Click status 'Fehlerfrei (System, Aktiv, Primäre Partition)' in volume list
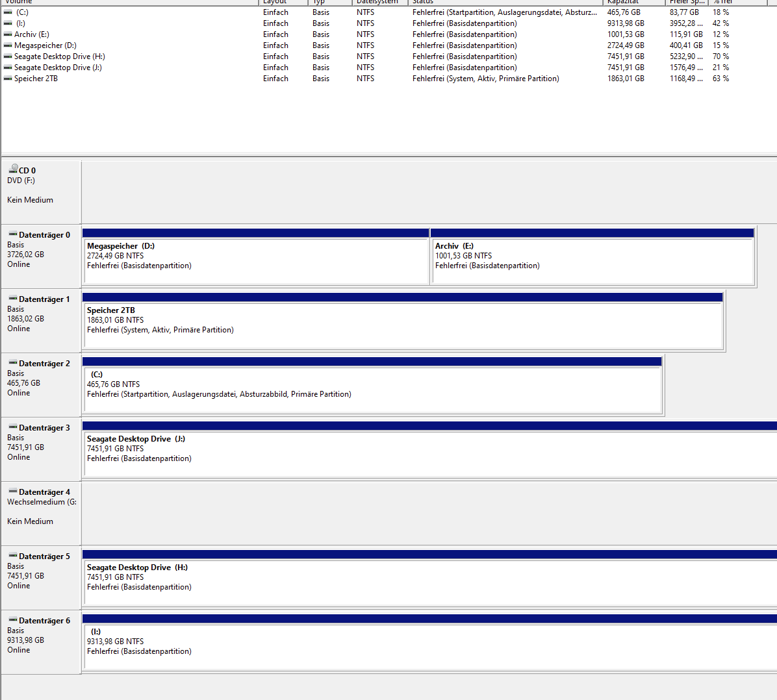Image resolution: width=777 pixels, height=700 pixels. [486, 79]
